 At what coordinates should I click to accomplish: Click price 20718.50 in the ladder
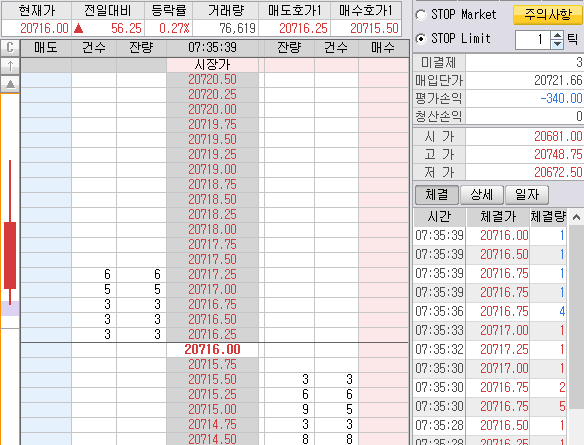(212, 200)
